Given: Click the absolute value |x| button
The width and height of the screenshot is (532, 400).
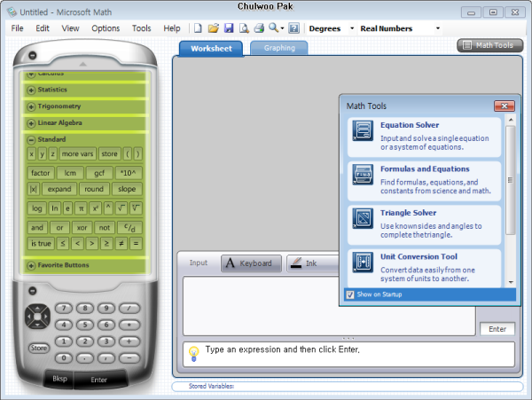Looking at the screenshot, I should click(34, 189).
